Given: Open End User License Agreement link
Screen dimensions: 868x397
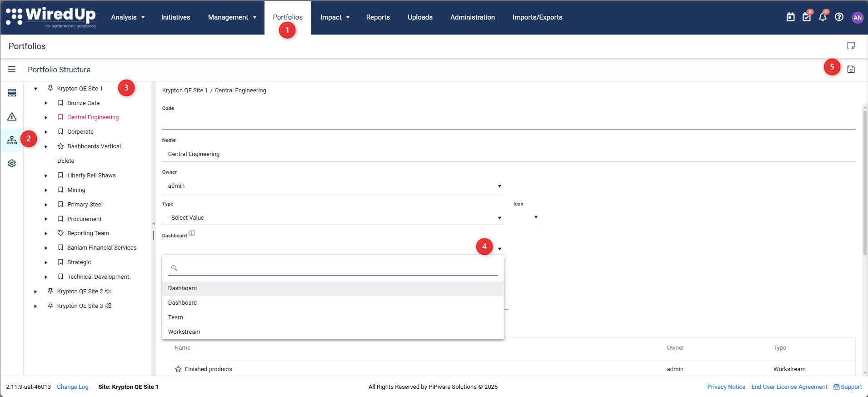Looking at the screenshot, I should [789, 387].
